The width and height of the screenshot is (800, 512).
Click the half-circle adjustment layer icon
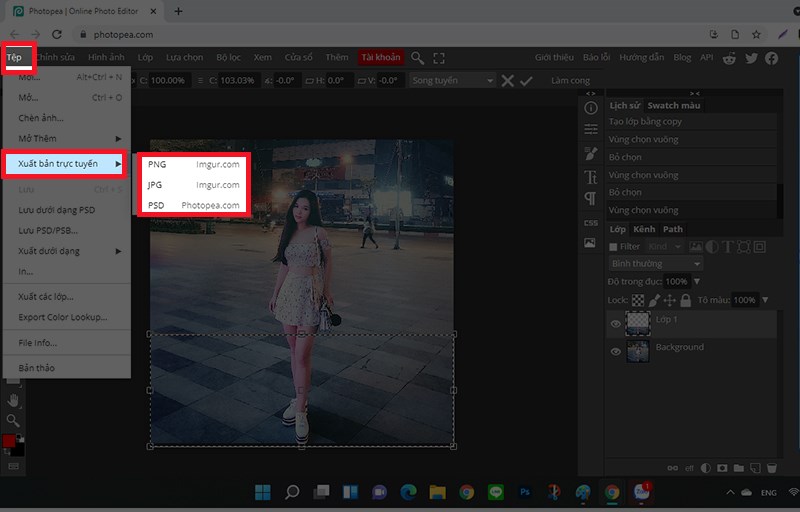click(706, 468)
